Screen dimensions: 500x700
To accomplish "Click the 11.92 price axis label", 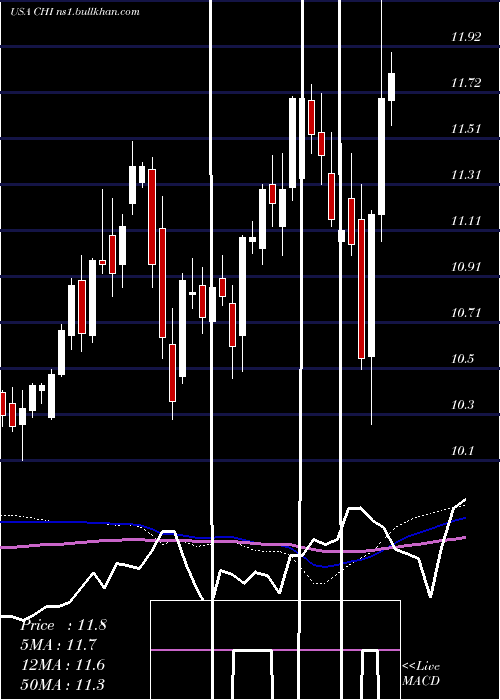I will (466, 37).
